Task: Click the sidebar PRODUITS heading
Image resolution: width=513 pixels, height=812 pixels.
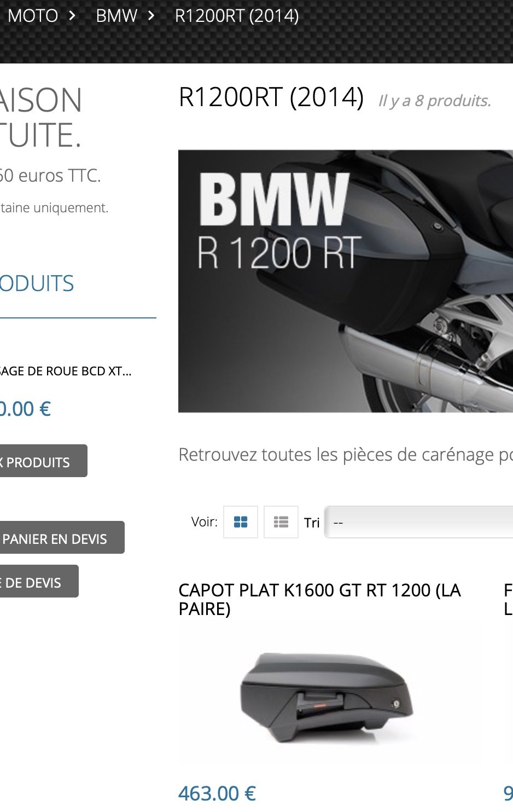Action: 37,283
